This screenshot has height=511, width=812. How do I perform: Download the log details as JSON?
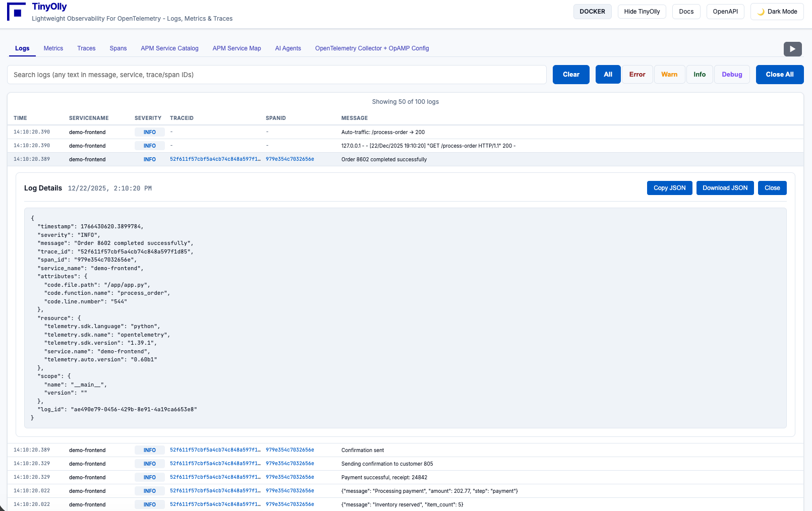(x=725, y=188)
